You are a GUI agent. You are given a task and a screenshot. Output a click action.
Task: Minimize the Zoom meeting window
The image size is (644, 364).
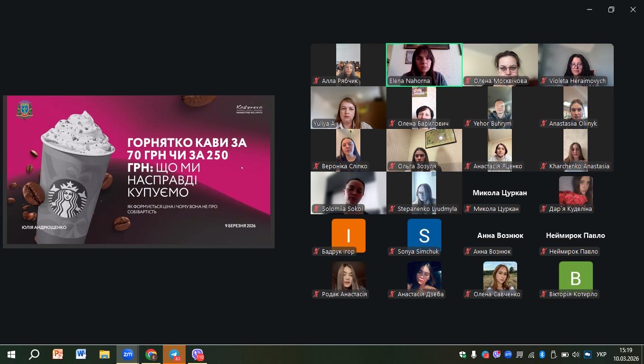coord(590,9)
